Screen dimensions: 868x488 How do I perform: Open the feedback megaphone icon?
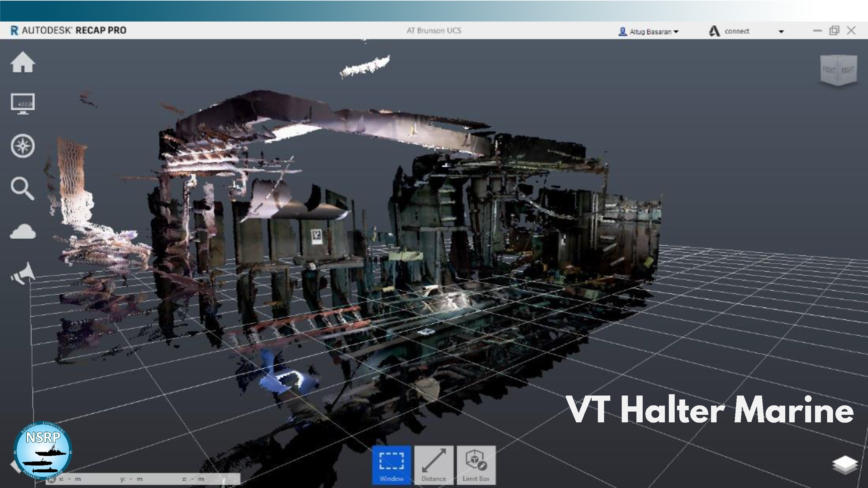[23, 274]
